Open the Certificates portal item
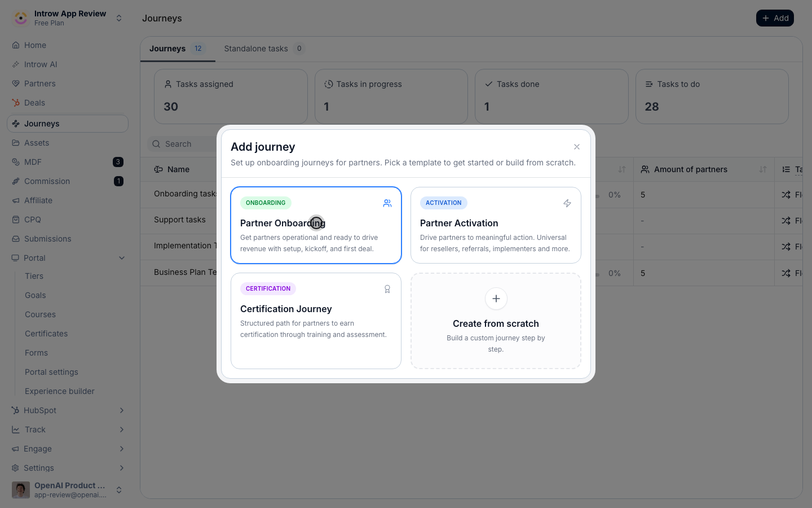This screenshot has height=508, width=812. pyautogui.click(x=46, y=334)
